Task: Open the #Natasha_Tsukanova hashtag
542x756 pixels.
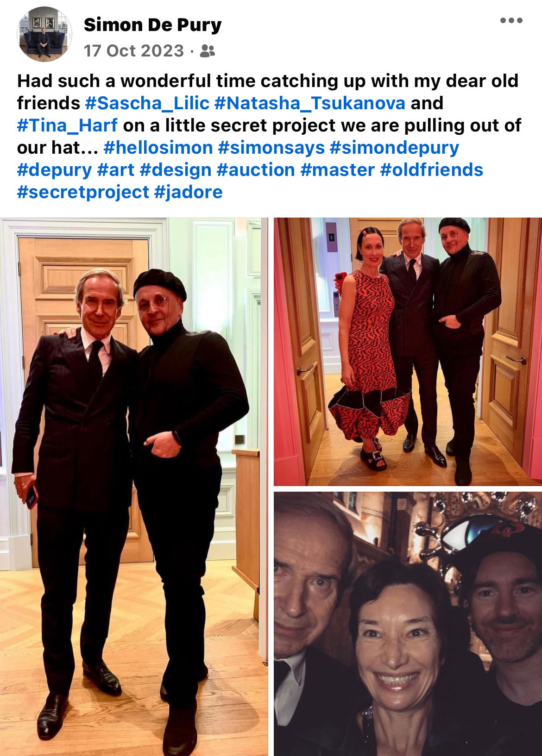Action: click(310, 103)
